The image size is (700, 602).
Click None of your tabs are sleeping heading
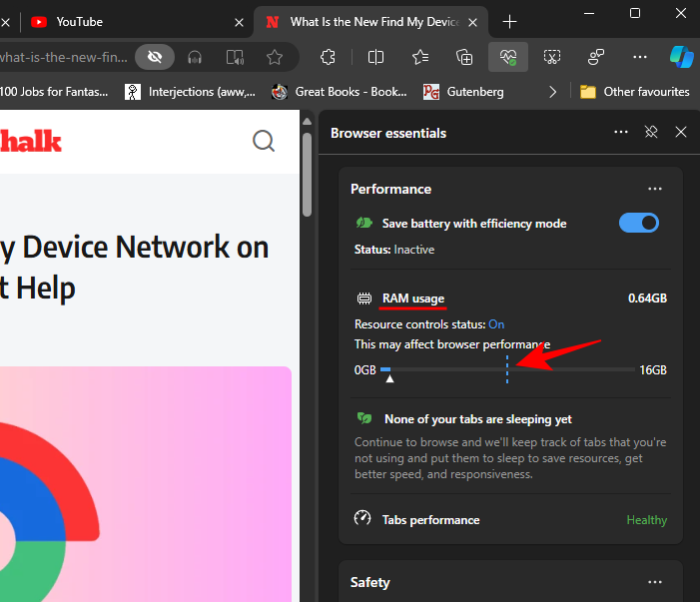(x=478, y=419)
